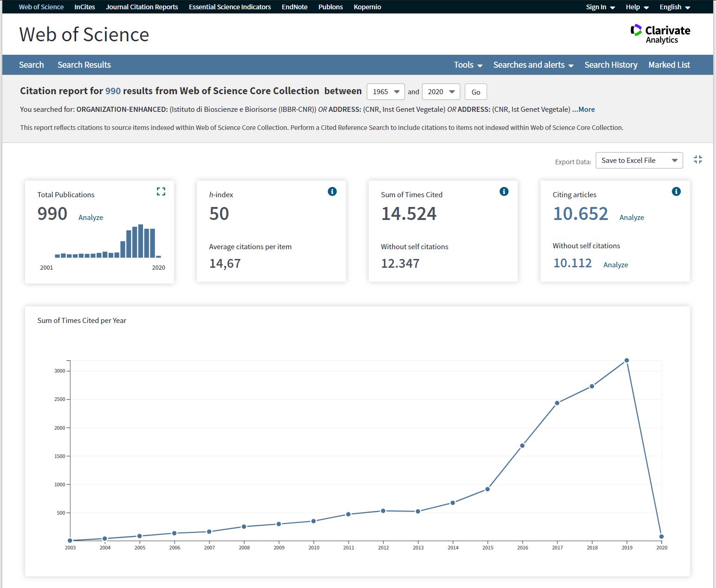The height and width of the screenshot is (588, 716).
Task: Open the Marked List
Action: coord(669,65)
